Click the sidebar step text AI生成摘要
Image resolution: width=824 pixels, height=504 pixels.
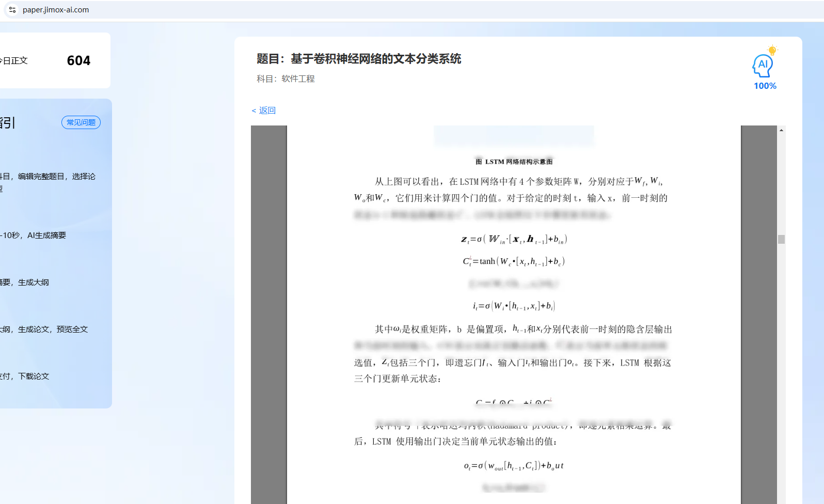pyautogui.click(x=46, y=235)
